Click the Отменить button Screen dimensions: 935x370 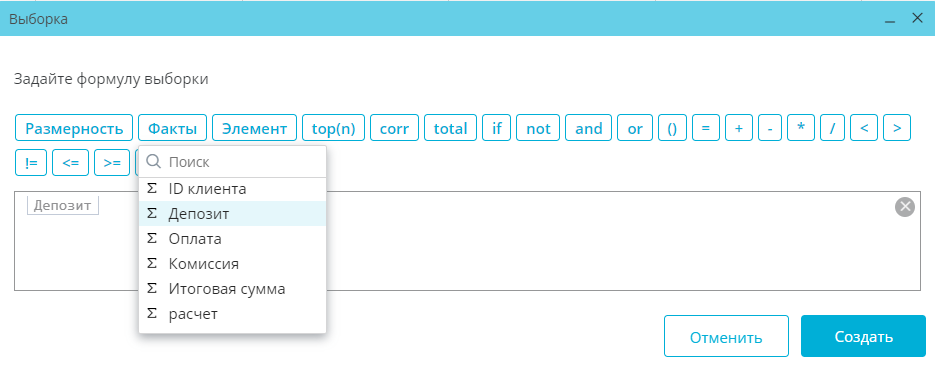(726, 337)
